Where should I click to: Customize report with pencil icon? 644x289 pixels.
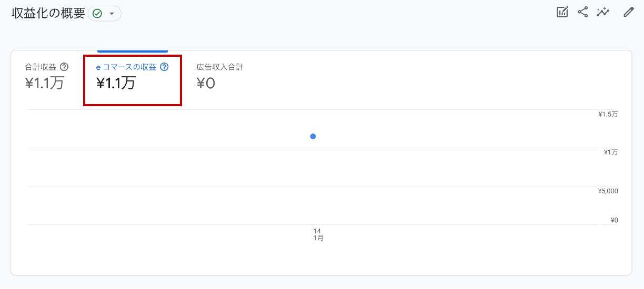click(x=629, y=12)
